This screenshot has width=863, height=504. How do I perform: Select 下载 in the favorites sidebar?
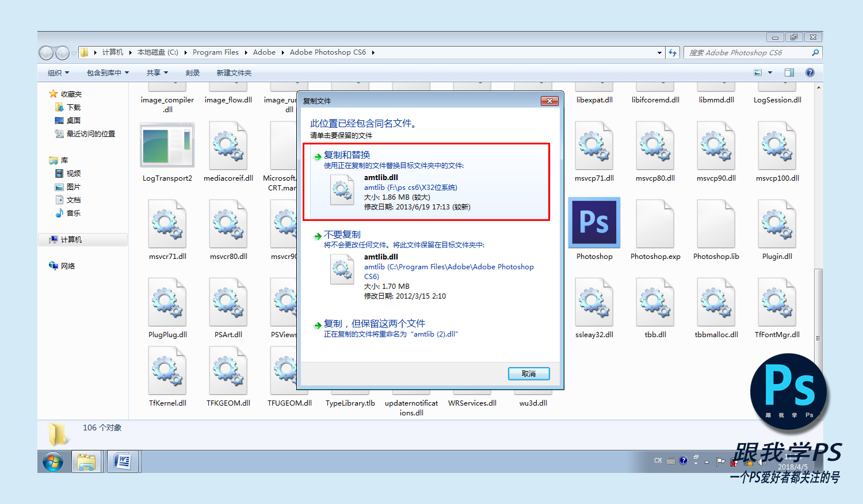pos(74,108)
